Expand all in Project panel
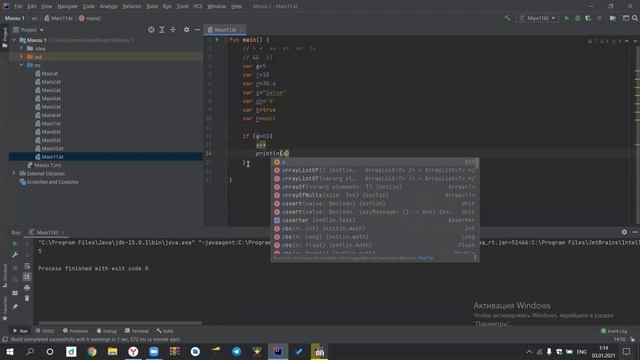This screenshot has height=360, width=640. 162,30
